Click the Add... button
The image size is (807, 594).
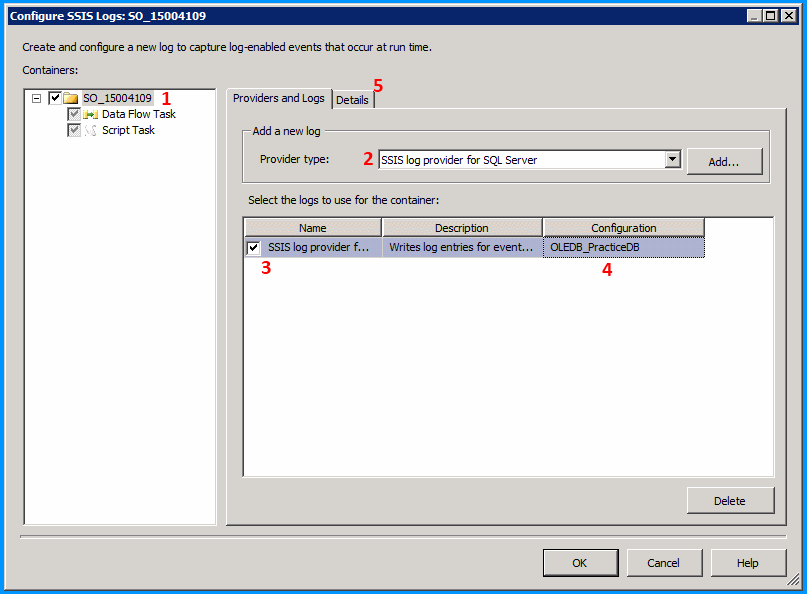pos(724,162)
